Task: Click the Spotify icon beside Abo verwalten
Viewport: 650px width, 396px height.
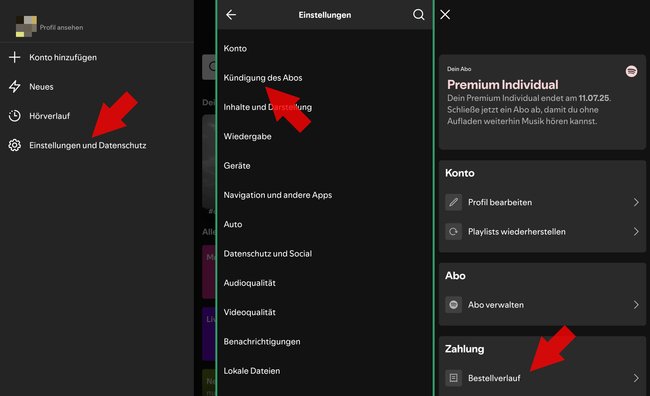Action: coord(454,305)
